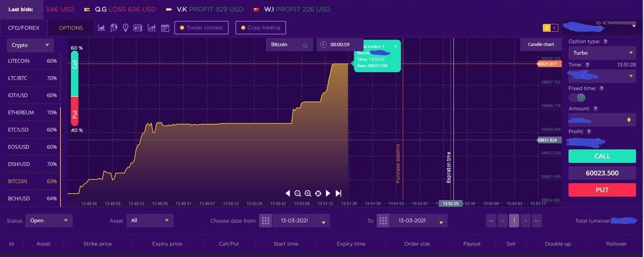Open the Status Open filter dropdown

[x=49, y=221]
